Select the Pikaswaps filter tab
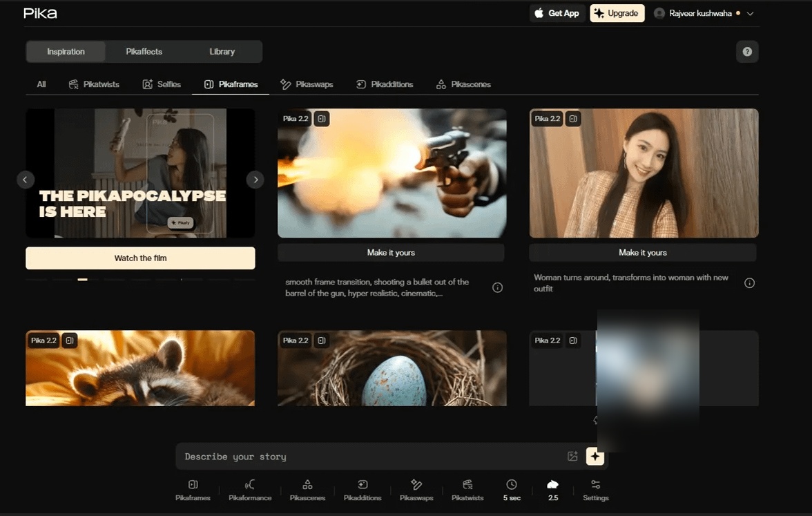 tap(307, 84)
